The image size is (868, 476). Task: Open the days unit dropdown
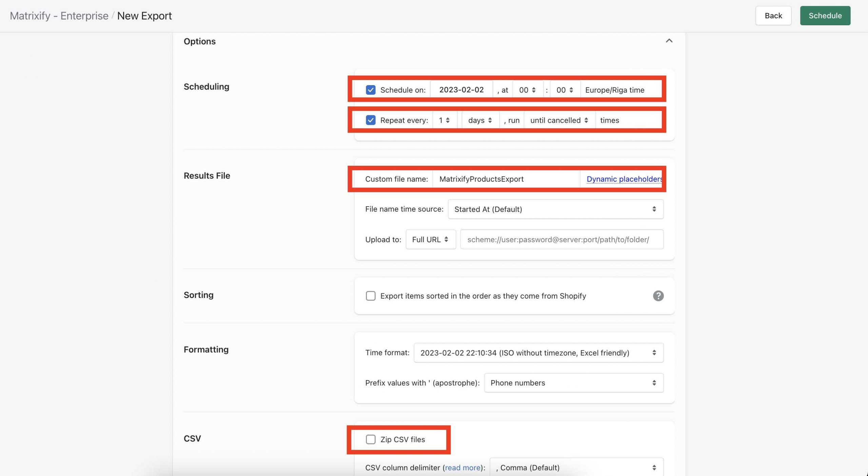[x=480, y=120]
